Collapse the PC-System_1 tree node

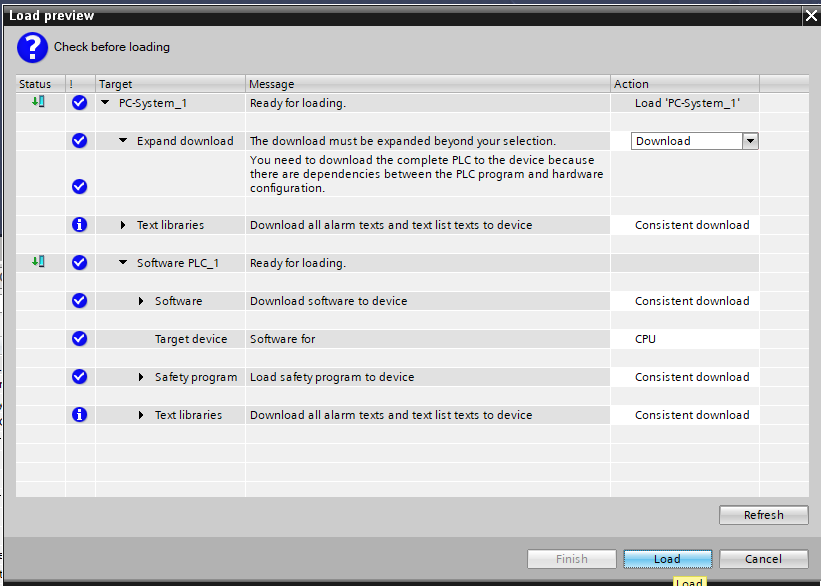coord(105,103)
